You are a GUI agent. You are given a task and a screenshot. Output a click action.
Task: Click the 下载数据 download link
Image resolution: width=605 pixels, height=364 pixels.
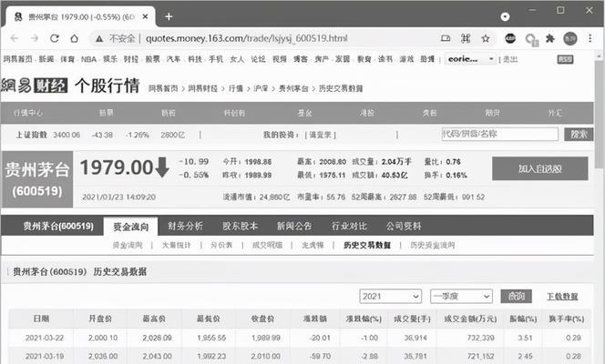pyautogui.click(x=562, y=297)
